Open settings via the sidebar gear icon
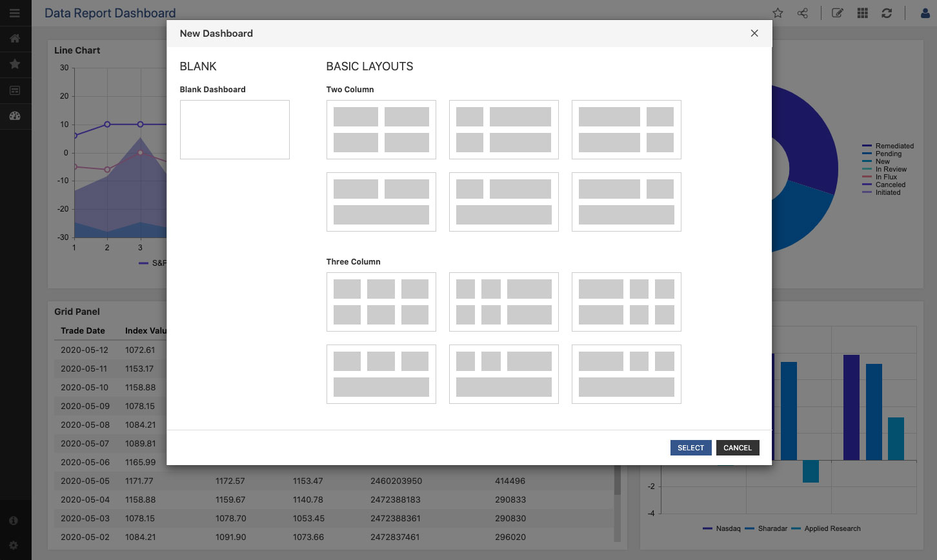This screenshot has height=560, width=937. pyautogui.click(x=14, y=545)
